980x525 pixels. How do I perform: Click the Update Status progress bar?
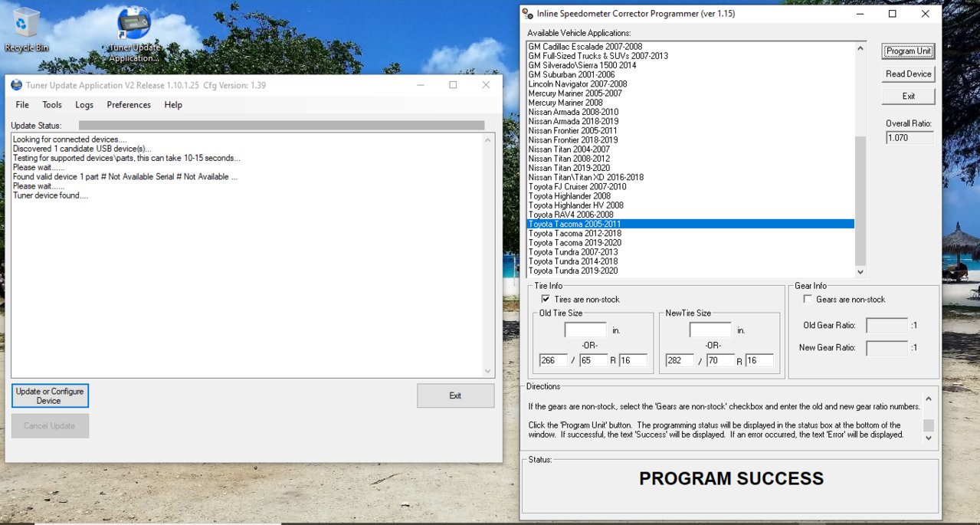click(x=281, y=125)
